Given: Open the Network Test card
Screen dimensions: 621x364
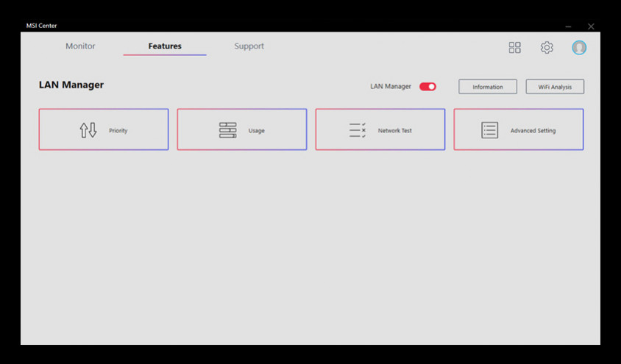Looking at the screenshot, I should (380, 129).
